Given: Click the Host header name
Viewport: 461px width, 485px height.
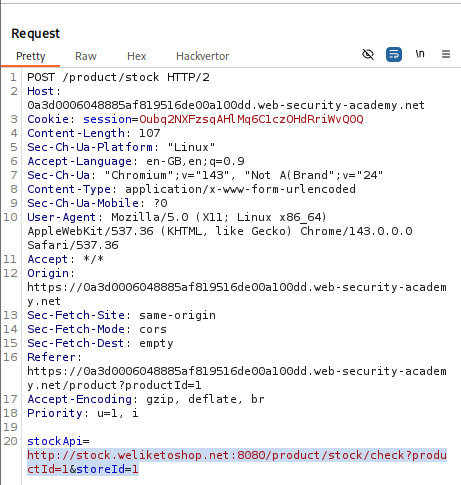Looking at the screenshot, I should [40, 91].
